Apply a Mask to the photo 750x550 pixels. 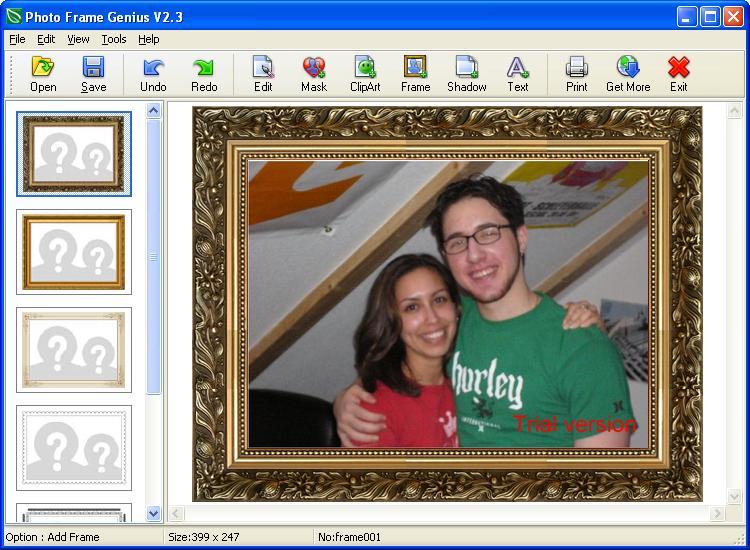(314, 74)
